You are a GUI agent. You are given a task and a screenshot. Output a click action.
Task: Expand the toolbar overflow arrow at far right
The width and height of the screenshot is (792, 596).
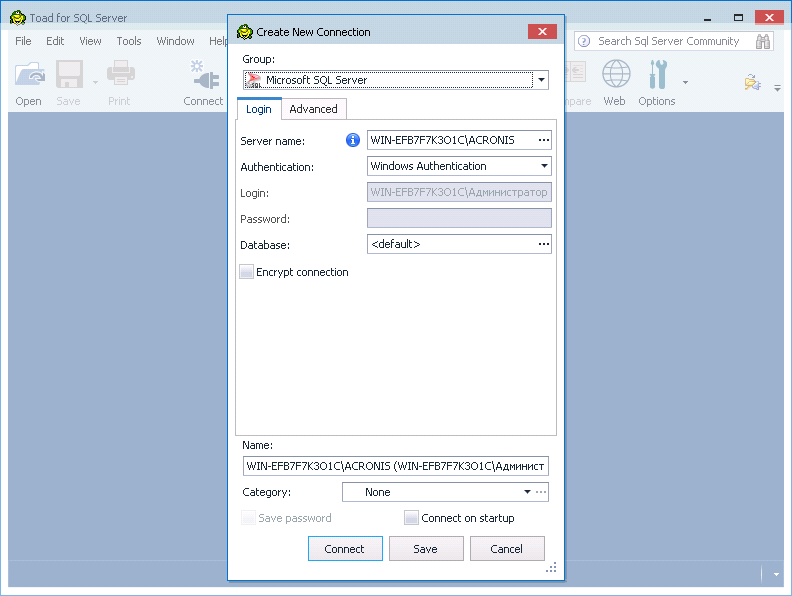click(777, 88)
